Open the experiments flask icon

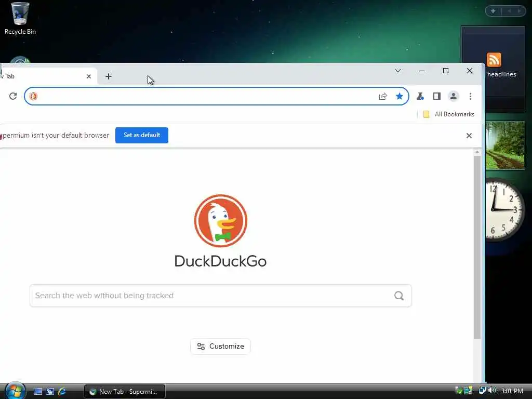tap(420, 96)
